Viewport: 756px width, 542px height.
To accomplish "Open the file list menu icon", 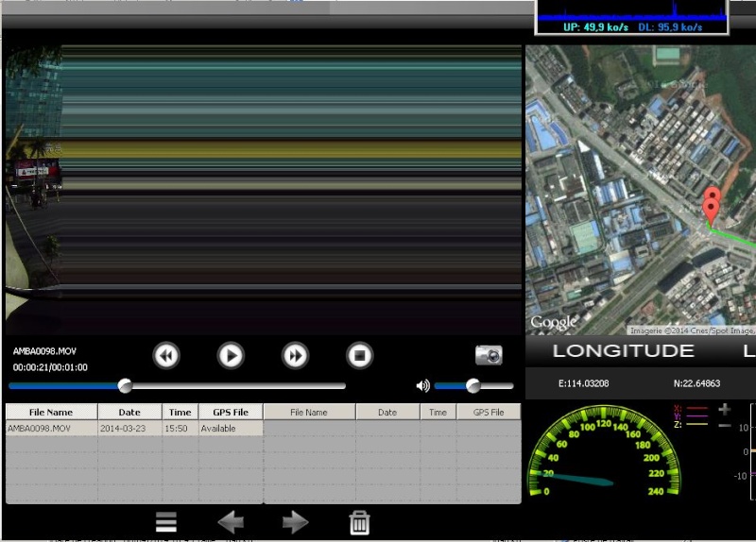I will coord(166,522).
